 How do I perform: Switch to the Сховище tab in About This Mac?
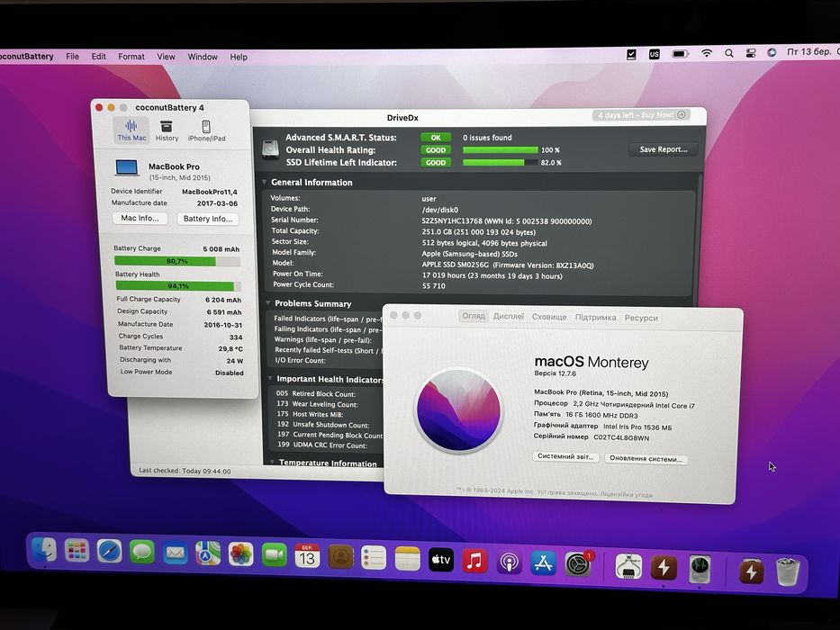click(x=549, y=317)
